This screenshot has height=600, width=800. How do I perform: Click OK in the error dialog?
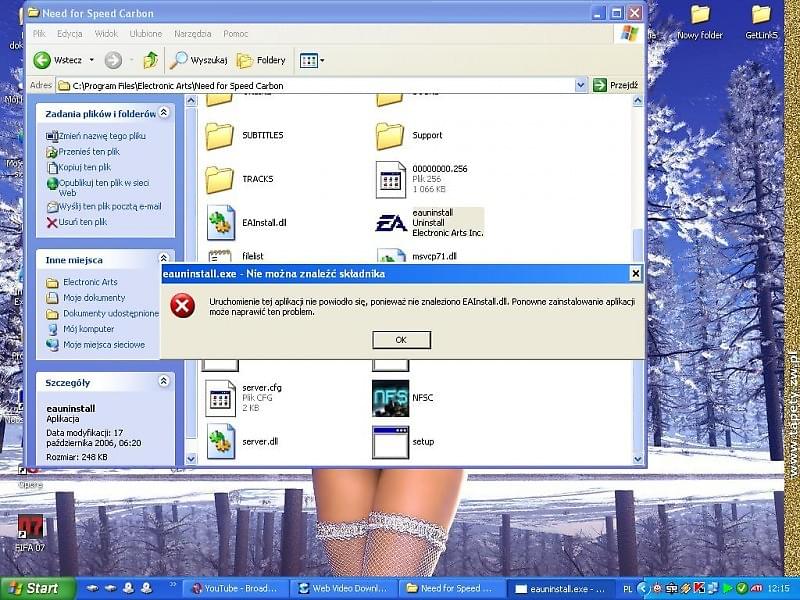pos(402,340)
